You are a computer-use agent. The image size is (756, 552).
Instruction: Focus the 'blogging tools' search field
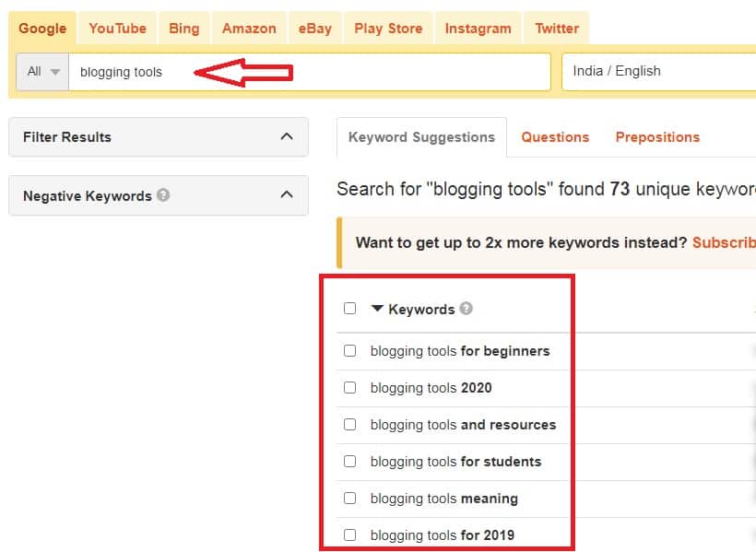coord(310,72)
